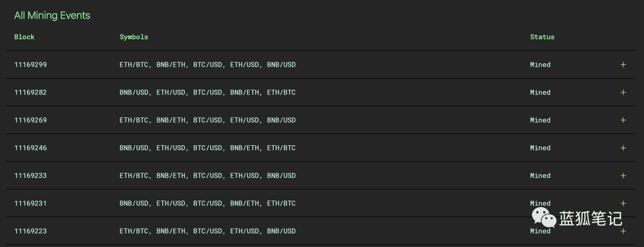Image resolution: width=644 pixels, height=247 pixels.
Task: Expand details for block 11169299
Action: [x=623, y=65]
